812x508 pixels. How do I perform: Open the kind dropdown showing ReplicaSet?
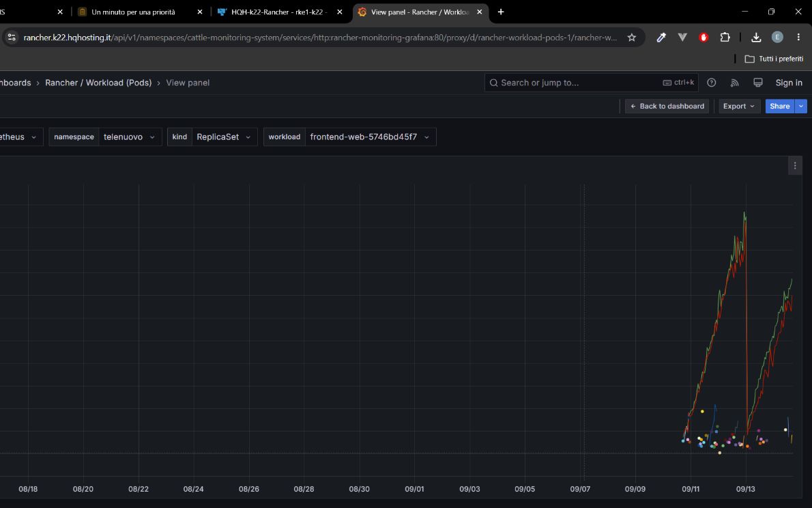pyautogui.click(x=224, y=137)
